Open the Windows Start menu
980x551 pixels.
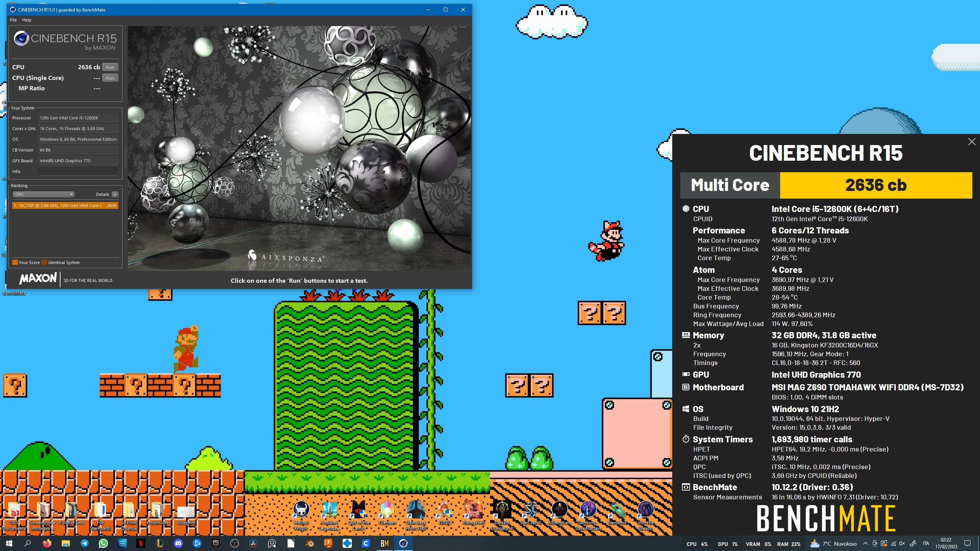click(x=9, y=543)
